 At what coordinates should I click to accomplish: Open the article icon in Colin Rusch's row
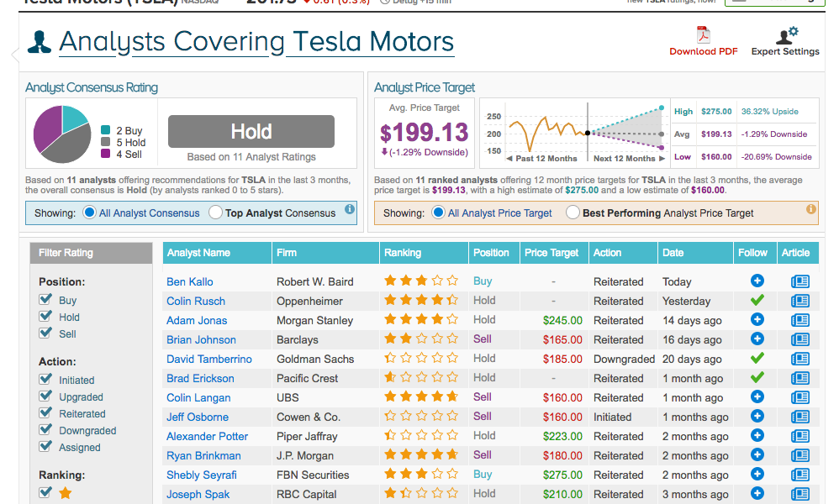(x=800, y=301)
